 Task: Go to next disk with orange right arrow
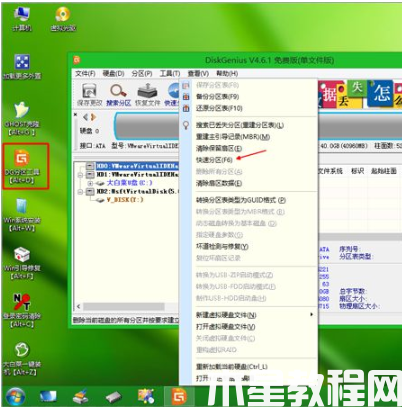pos(93,117)
